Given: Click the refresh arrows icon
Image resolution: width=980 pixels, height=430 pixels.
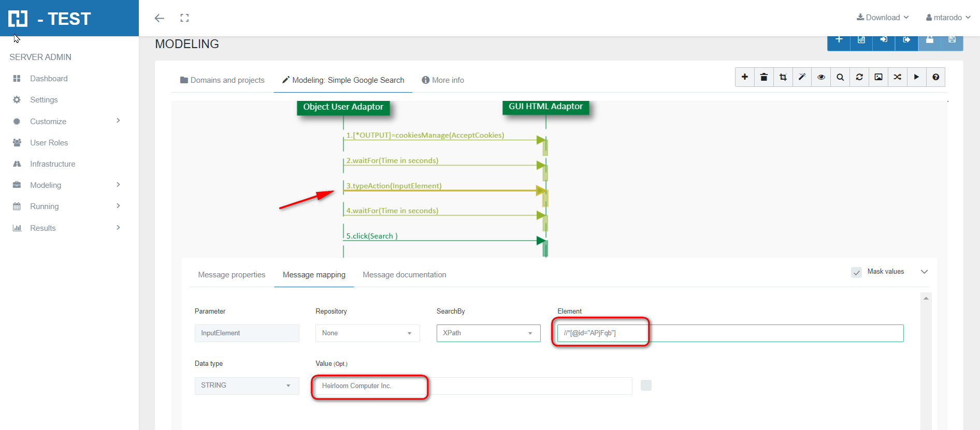Looking at the screenshot, I should pyautogui.click(x=859, y=77).
